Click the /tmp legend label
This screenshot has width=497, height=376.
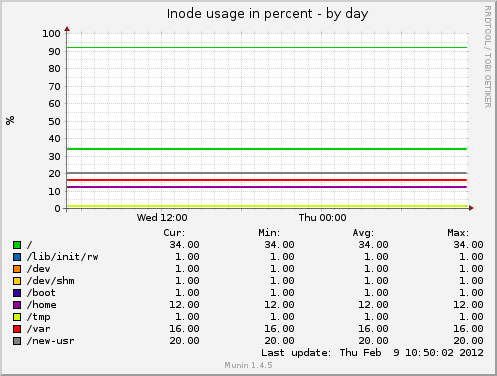[39, 317]
